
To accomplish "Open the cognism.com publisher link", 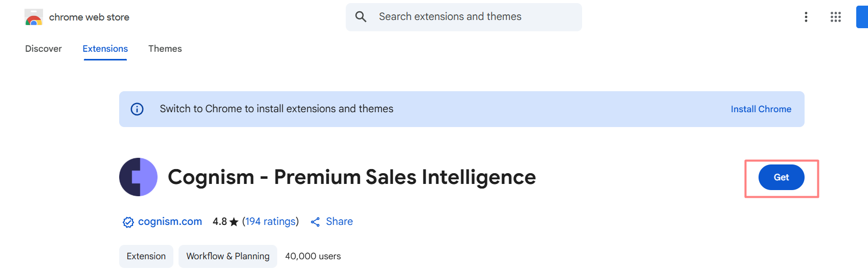I will 170,221.
